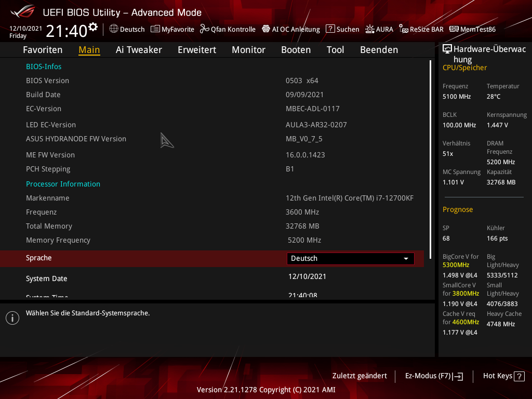Open the AI OC Anleitung guide
The width and height of the screenshot is (532, 399).
click(x=295, y=29)
